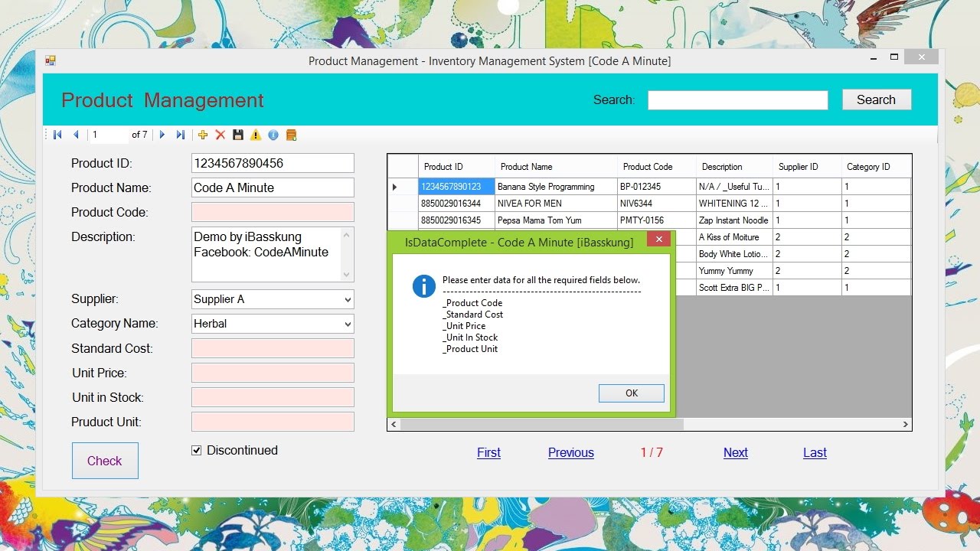The height and width of the screenshot is (551, 980).
Task: Select Yummy Yummy description cell
Action: (x=734, y=271)
